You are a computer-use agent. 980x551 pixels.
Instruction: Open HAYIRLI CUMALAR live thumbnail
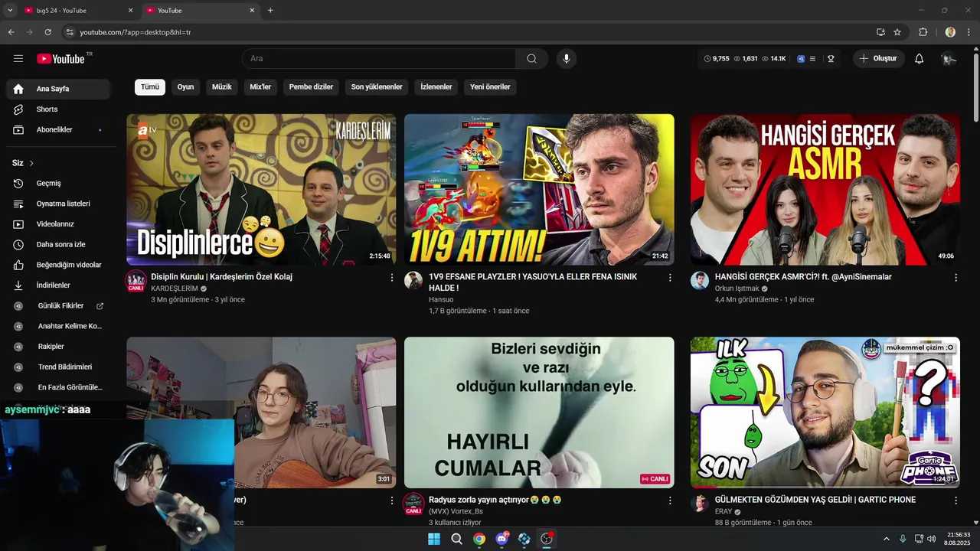(539, 412)
